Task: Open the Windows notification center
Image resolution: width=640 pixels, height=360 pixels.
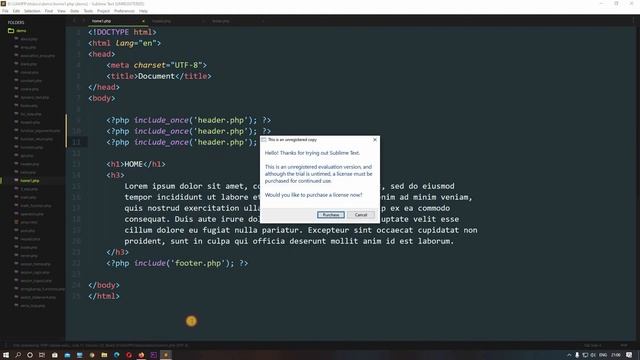Action: coord(630,355)
